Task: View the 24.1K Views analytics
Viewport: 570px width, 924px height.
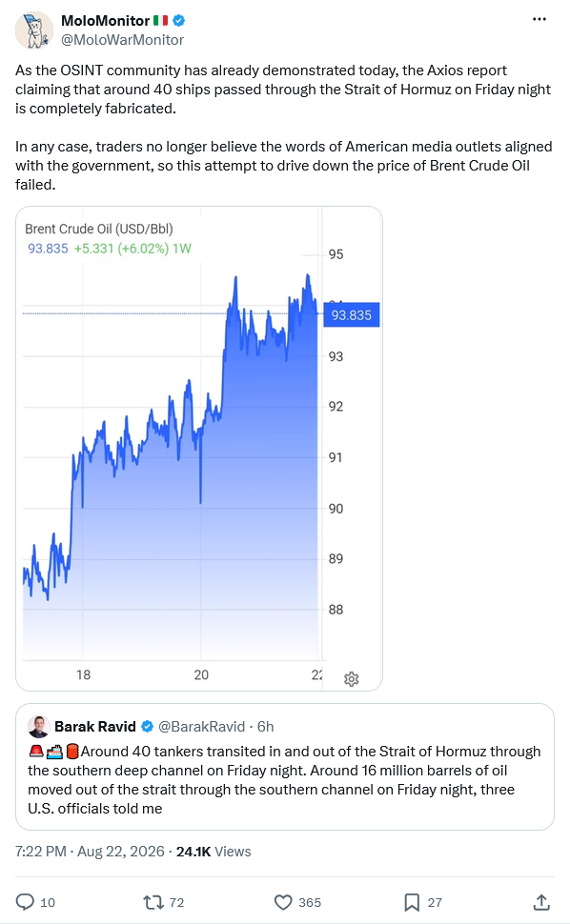Action: point(214,852)
